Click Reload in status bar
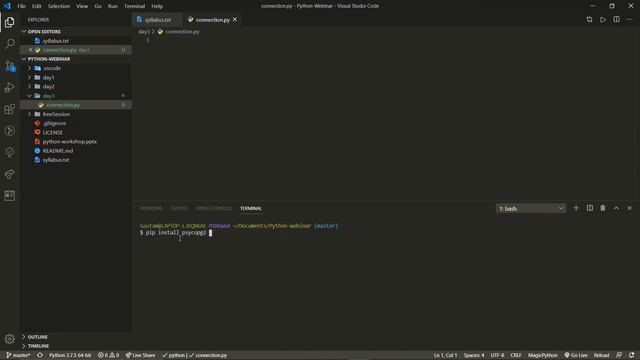Screen dimensions: 640x360 (x=601, y=355)
